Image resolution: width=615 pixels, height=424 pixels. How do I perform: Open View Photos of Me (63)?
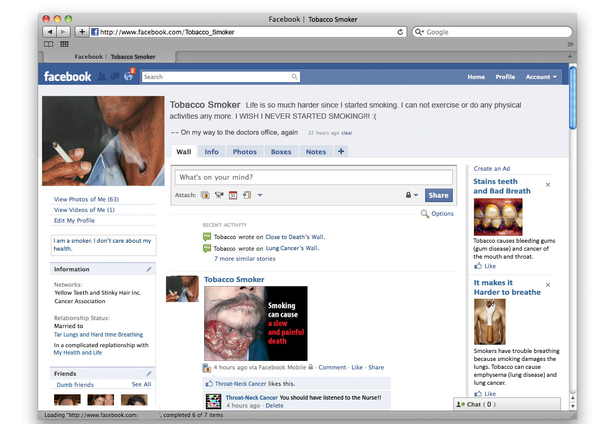[x=86, y=199]
